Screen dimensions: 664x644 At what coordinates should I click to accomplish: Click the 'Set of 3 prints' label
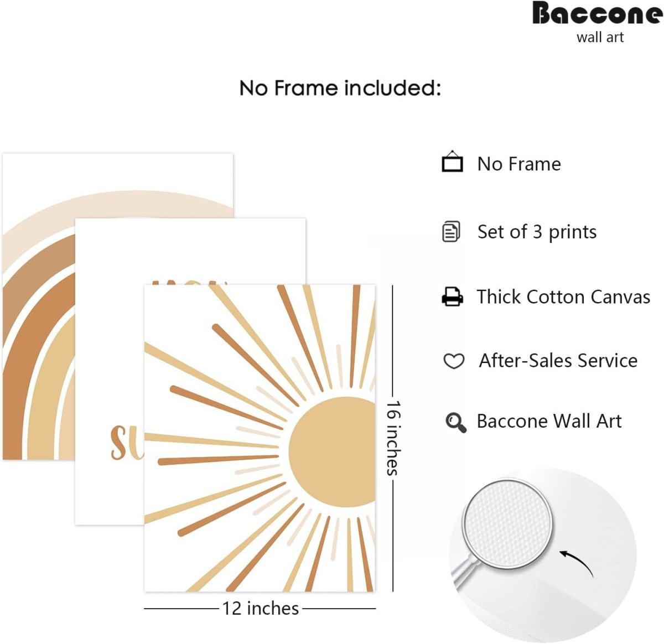(x=537, y=232)
